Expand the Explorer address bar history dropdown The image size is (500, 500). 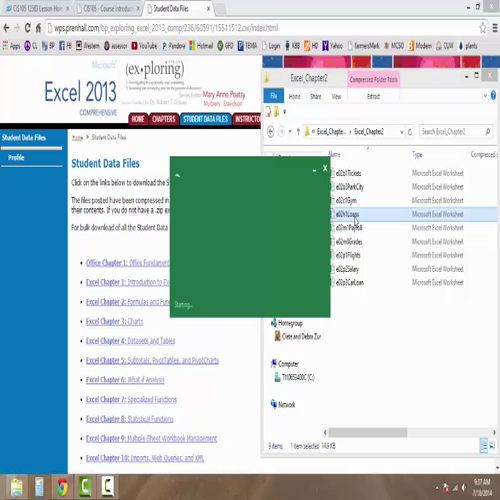[x=402, y=132]
